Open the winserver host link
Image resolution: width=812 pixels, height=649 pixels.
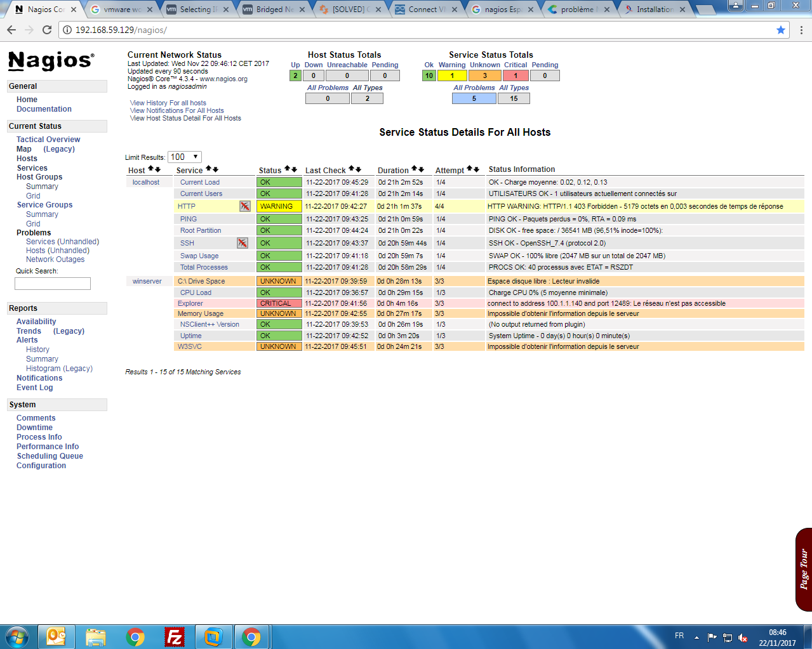coord(147,281)
